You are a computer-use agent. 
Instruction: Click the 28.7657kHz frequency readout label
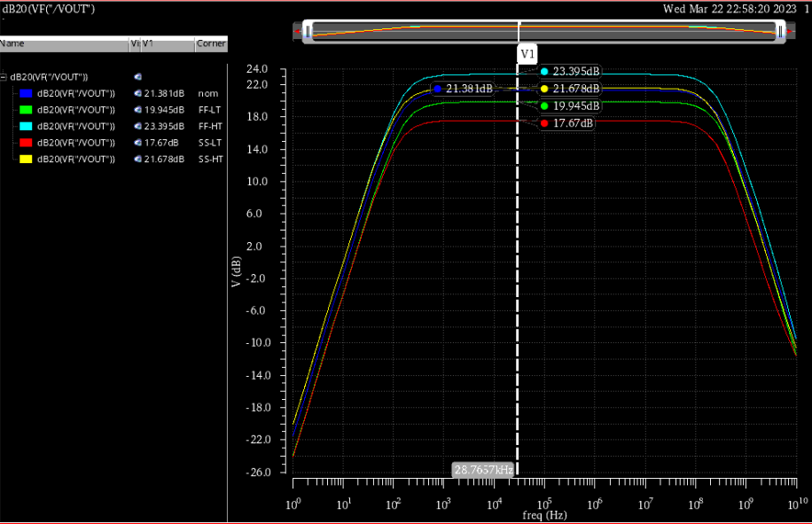click(x=482, y=468)
